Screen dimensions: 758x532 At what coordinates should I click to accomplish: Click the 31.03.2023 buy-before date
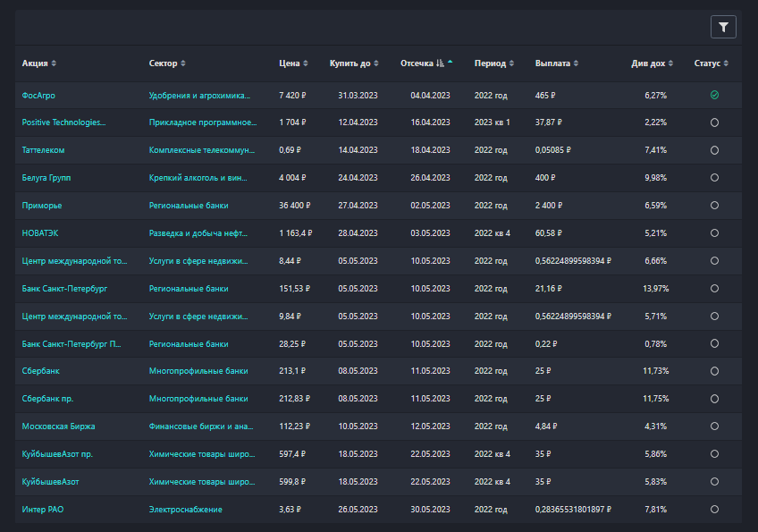coord(358,96)
